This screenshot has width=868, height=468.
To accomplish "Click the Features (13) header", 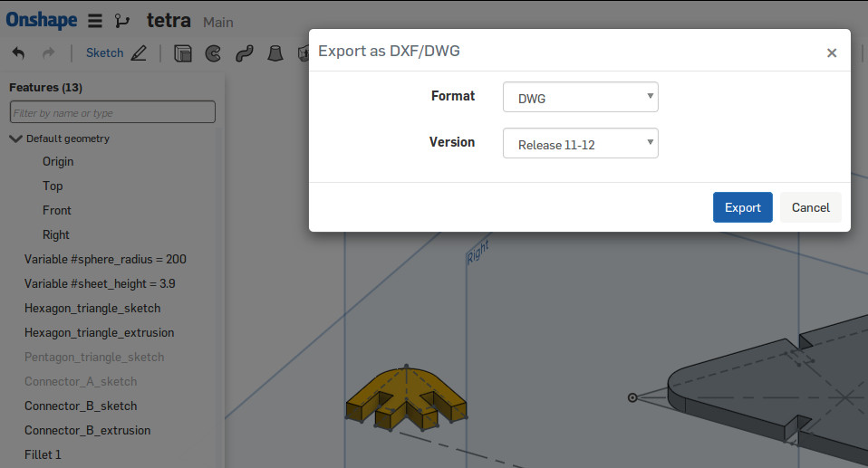I will (46, 88).
